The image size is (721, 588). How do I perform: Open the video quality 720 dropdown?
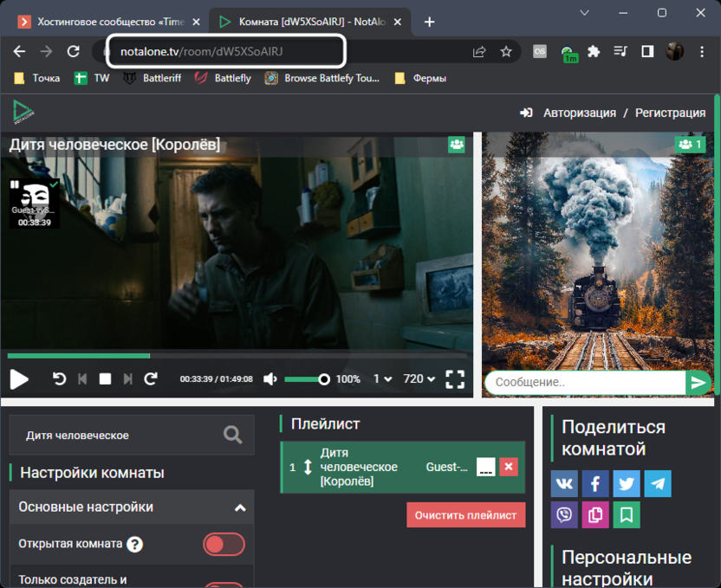click(419, 379)
